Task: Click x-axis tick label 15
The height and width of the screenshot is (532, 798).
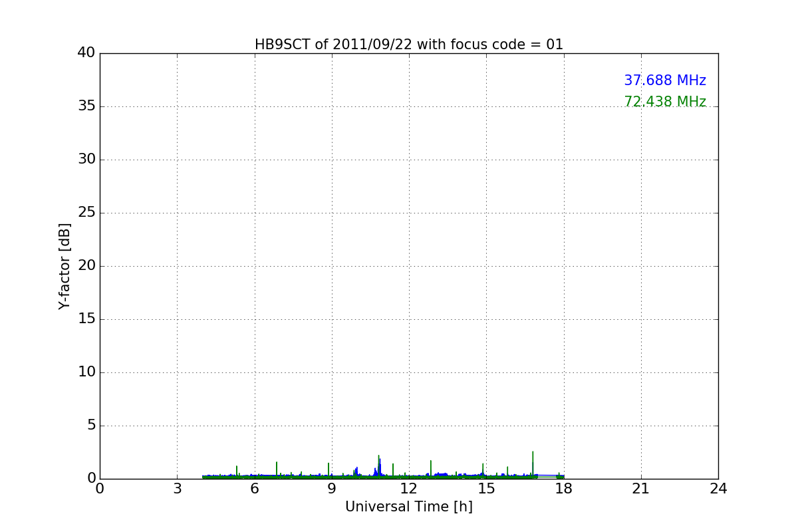Action: (x=486, y=489)
